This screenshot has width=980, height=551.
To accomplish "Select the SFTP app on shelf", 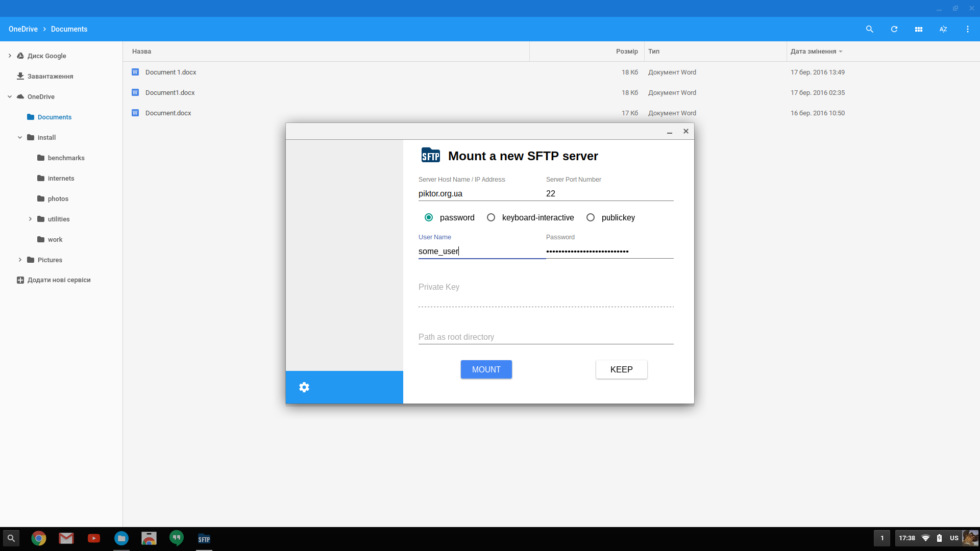I will coord(204,539).
